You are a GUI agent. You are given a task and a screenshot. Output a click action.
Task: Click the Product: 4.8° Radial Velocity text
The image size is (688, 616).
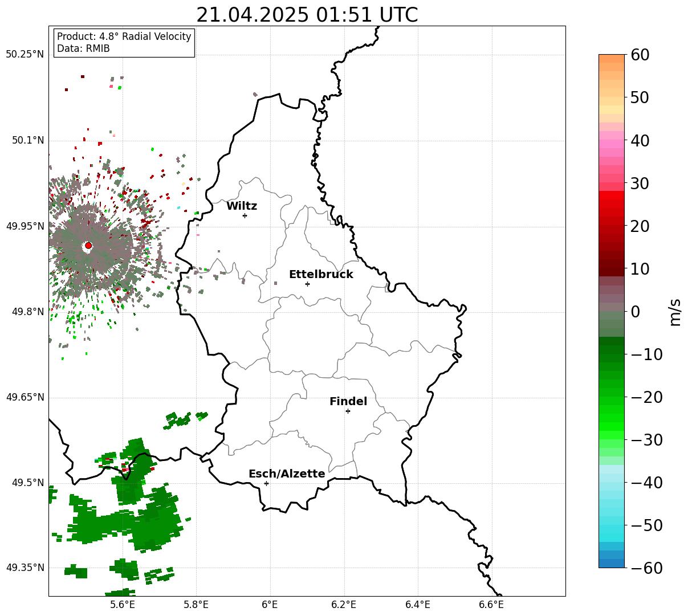(x=124, y=36)
